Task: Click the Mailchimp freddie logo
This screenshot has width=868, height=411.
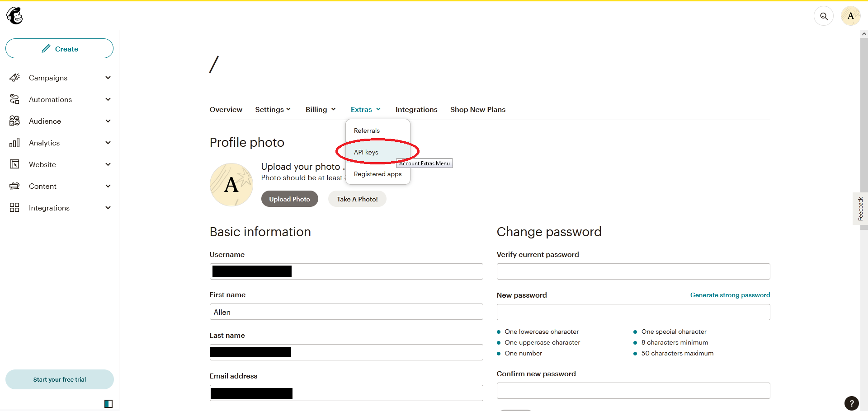Action: [x=14, y=15]
